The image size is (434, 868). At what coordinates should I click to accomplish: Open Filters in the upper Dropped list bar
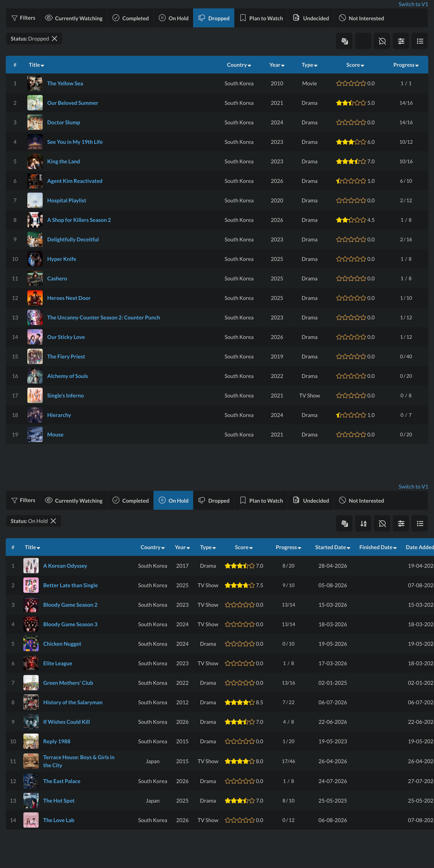pos(23,18)
